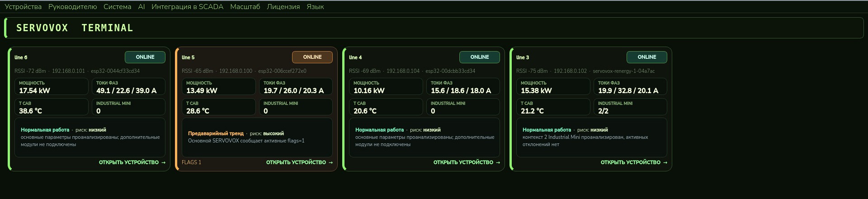Click the ONLINE badge on line 4

point(480,57)
